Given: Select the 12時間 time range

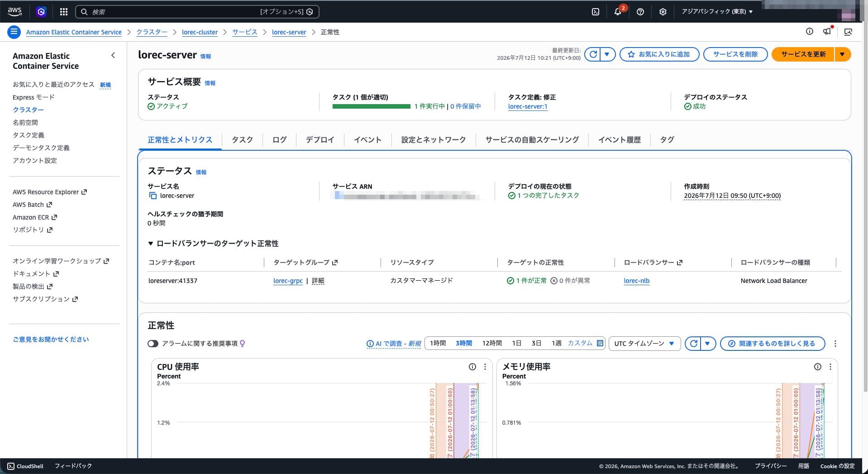Looking at the screenshot, I should (x=492, y=343).
